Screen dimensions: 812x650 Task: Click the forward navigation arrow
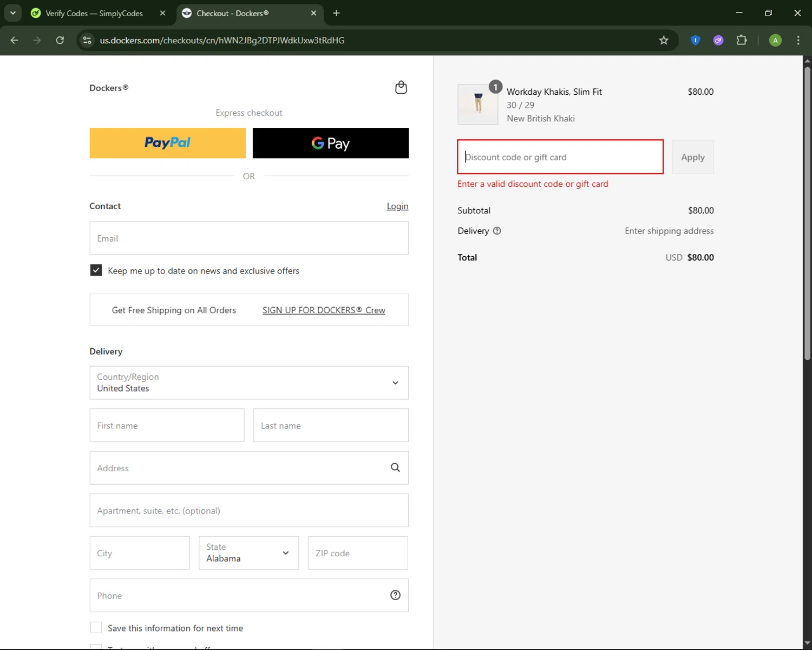click(x=37, y=40)
